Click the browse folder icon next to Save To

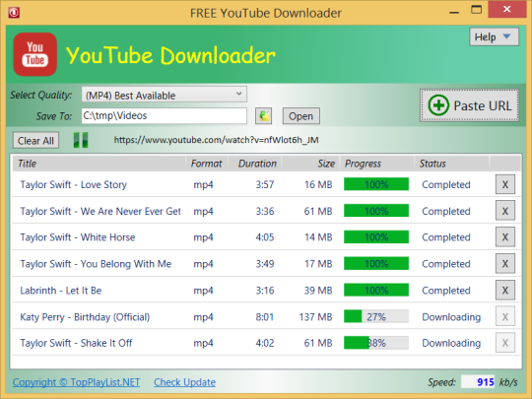(x=263, y=116)
